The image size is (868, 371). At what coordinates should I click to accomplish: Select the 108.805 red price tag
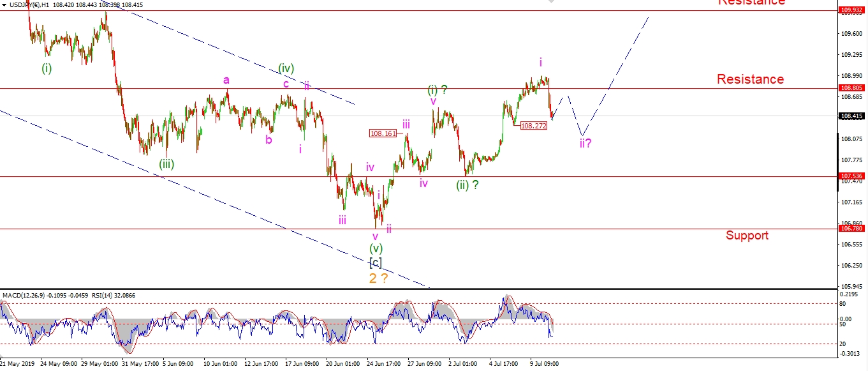click(851, 88)
